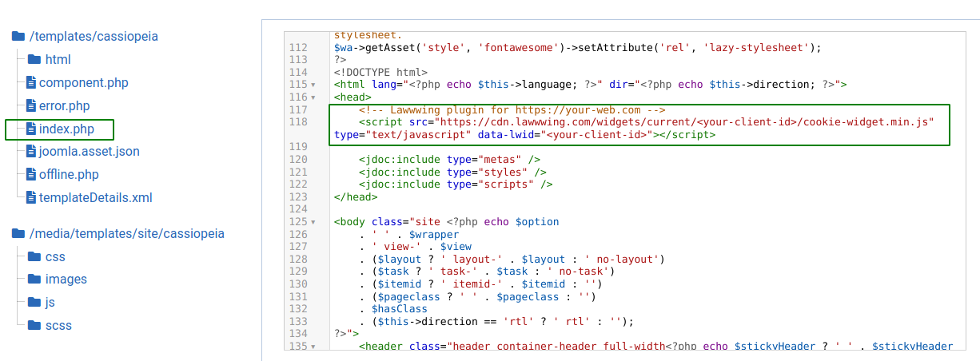Click the js folder icon
980x361 pixels.
[x=34, y=302]
